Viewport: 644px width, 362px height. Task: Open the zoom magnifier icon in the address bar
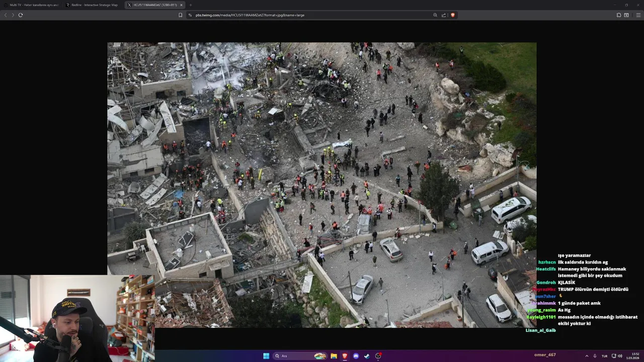tap(435, 15)
